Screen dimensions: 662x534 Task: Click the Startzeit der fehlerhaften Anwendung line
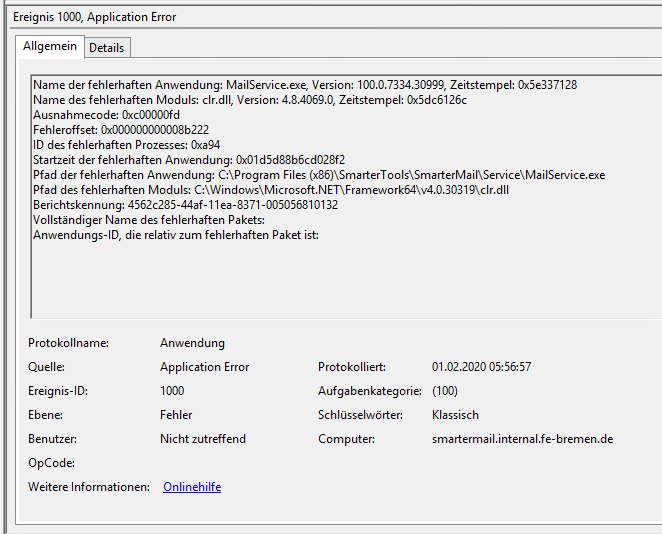click(x=188, y=160)
